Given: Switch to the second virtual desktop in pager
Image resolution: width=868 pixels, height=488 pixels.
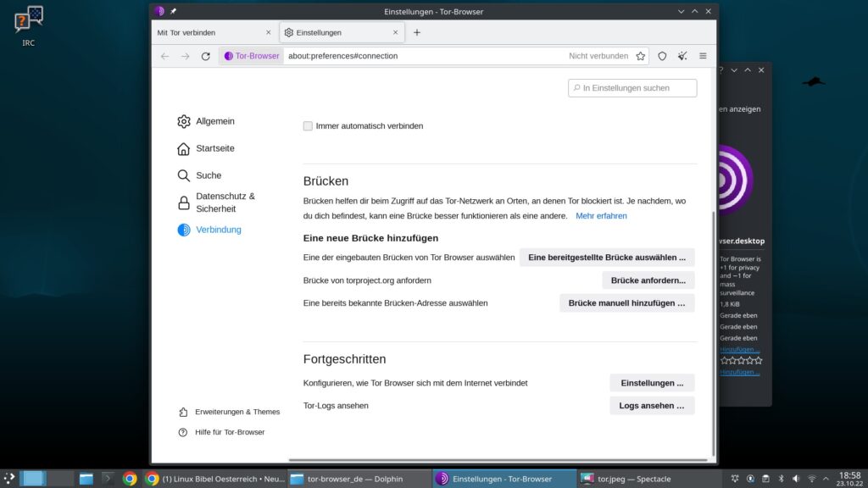Looking at the screenshot, I should coord(60,479).
